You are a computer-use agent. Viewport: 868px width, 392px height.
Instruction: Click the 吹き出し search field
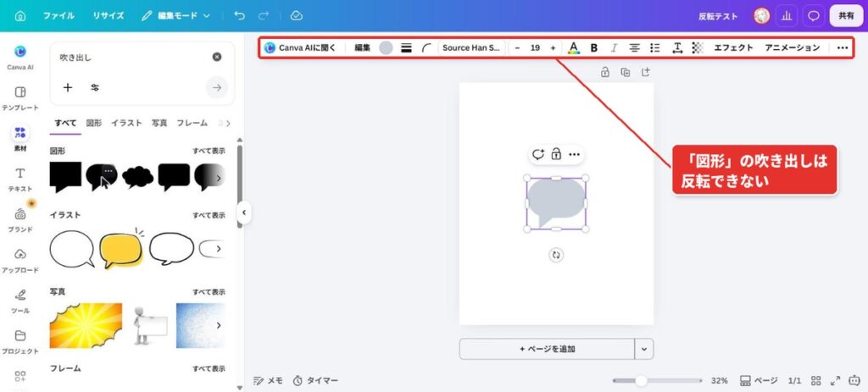click(133, 57)
